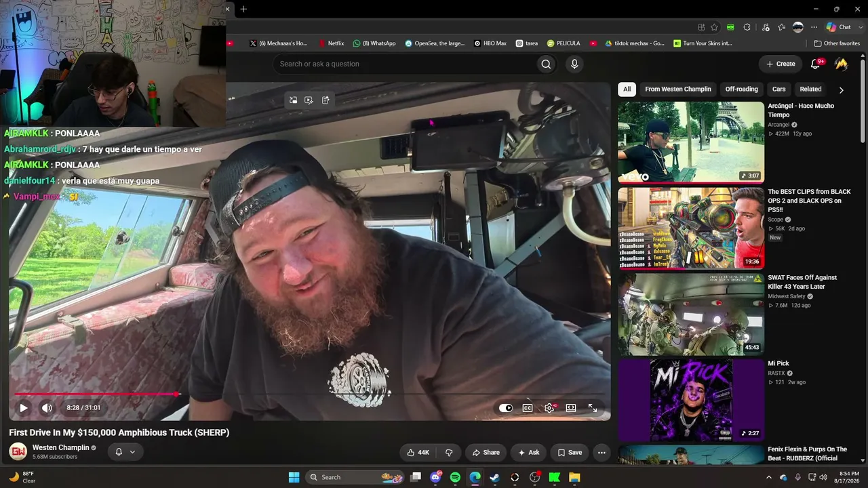Click the red video progress bar
The height and width of the screenshot is (488, 868).
96,394
